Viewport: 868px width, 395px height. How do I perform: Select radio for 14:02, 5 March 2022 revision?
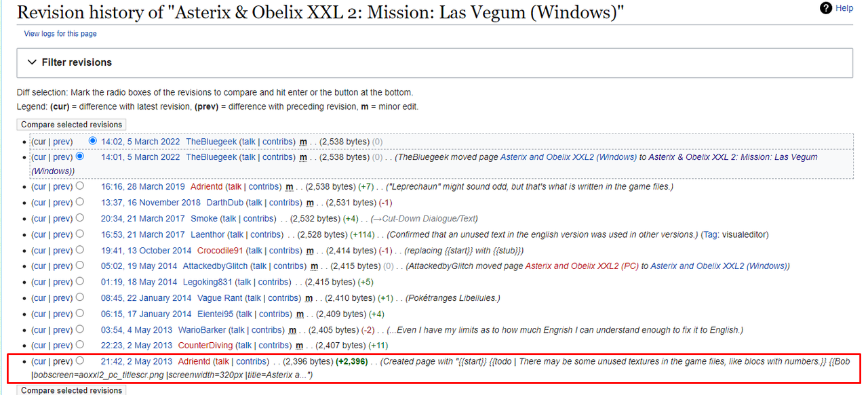[93, 141]
